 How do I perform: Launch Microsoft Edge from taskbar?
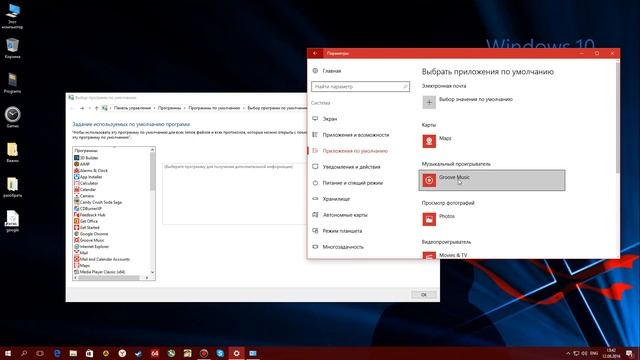point(57,353)
